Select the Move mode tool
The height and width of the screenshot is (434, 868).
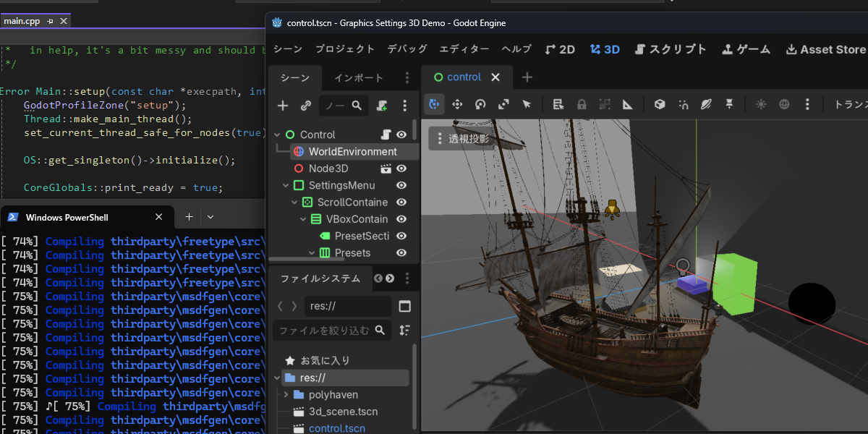point(457,104)
